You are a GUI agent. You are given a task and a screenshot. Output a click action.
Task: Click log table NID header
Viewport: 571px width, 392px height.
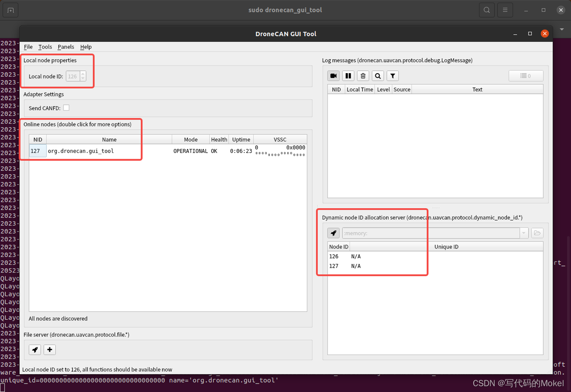(336, 89)
